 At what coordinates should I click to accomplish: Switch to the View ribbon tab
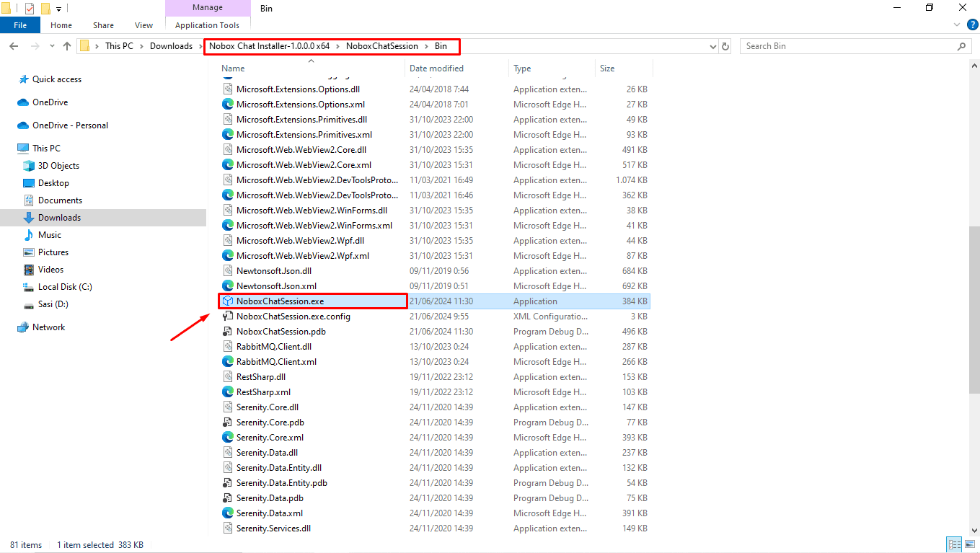pyautogui.click(x=143, y=25)
